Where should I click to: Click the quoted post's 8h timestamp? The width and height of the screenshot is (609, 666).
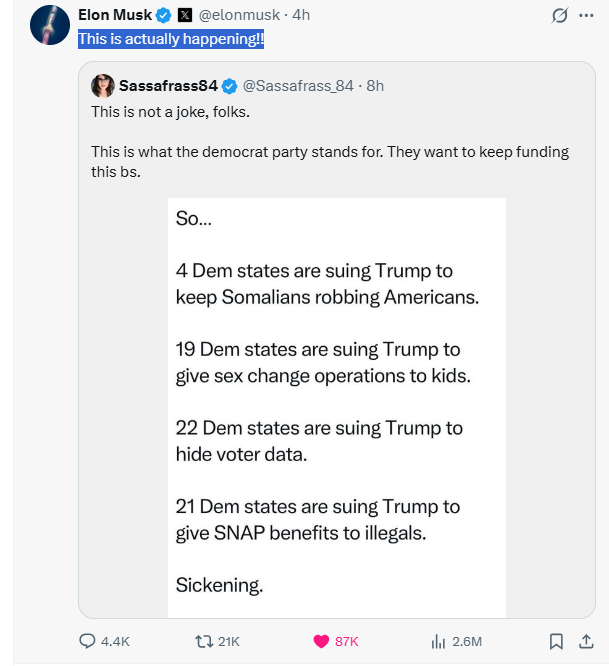coord(375,85)
